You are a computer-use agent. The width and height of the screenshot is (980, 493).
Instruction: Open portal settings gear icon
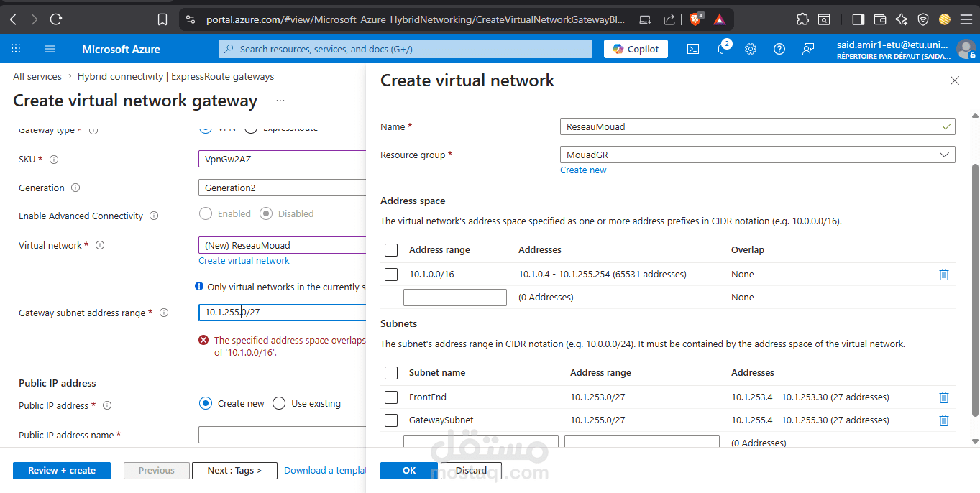(751, 49)
